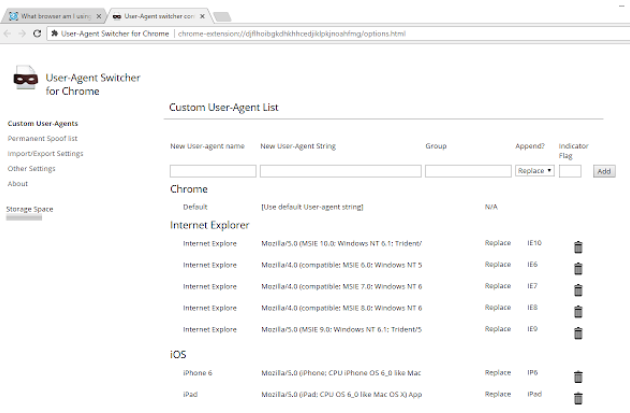The width and height of the screenshot is (630, 413).
Task: Click the 'iPhone 6' entry name
Action: (197, 373)
